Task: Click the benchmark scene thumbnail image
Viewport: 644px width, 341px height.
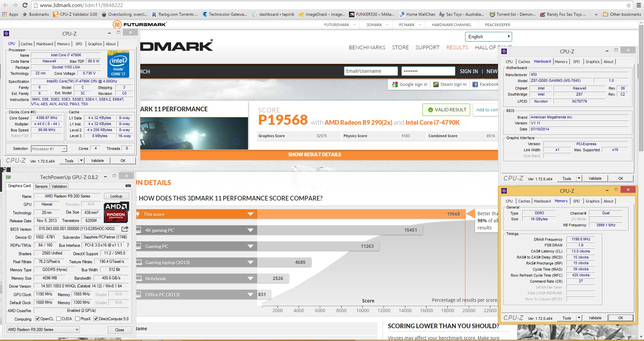Action: pos(194,133)
